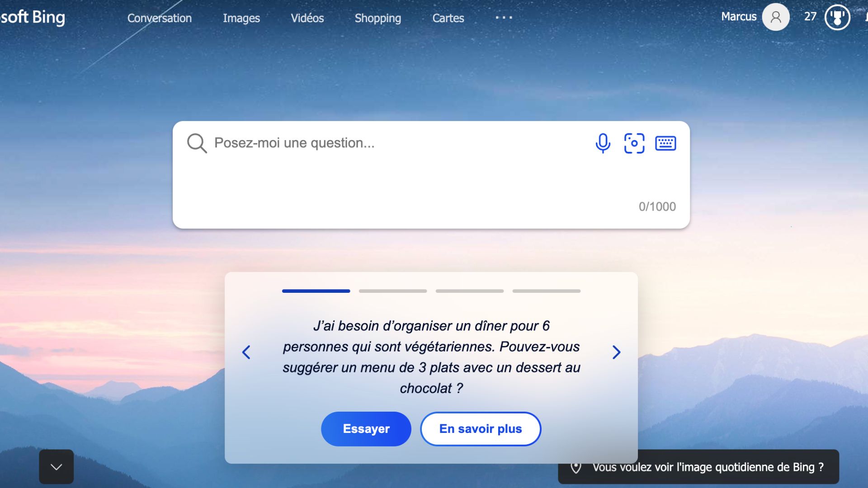Viewport: 868px width, 488px height.
Task: Click the microphone voice search icon
Action: [603, 143]
